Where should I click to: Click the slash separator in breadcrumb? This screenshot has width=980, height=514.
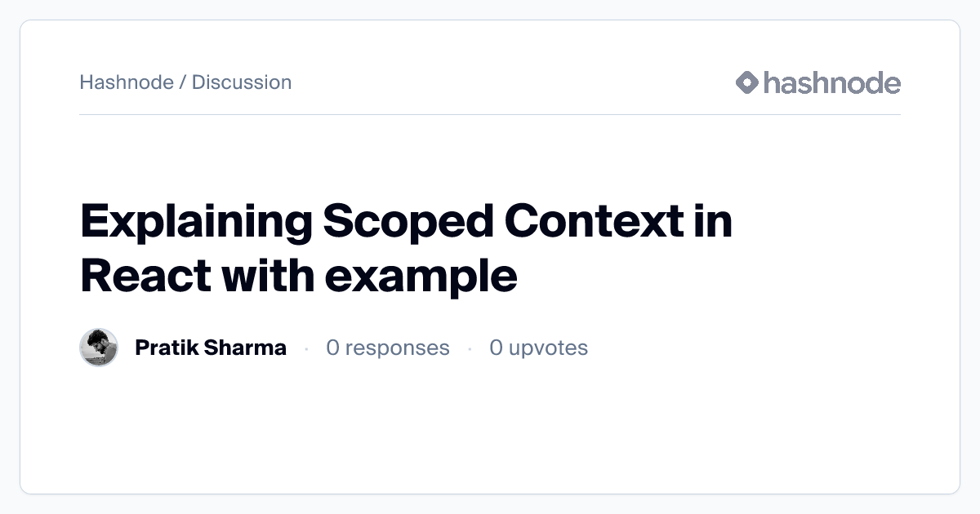(x=183, y=82)
